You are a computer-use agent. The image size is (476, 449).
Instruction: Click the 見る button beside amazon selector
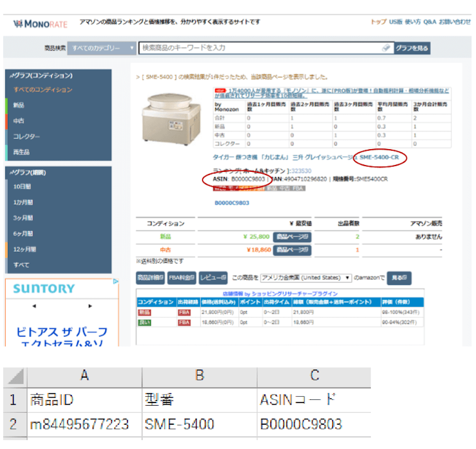pos(399,278)
